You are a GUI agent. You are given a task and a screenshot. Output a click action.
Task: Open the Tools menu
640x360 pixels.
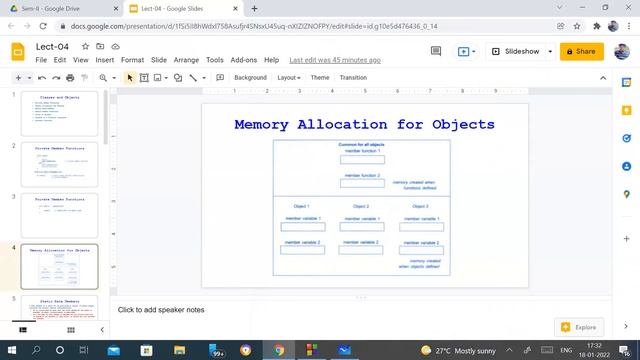pyautogui.click(x=215, y=60)
